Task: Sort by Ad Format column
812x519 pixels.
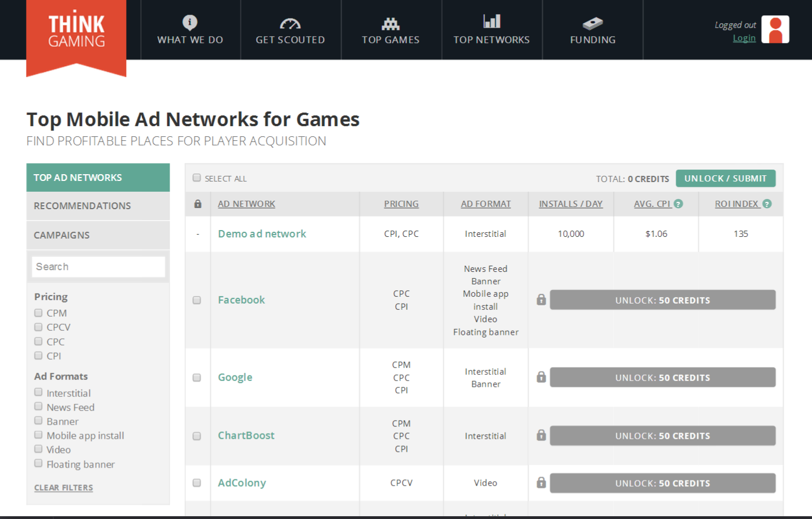Action: point(486,204)
